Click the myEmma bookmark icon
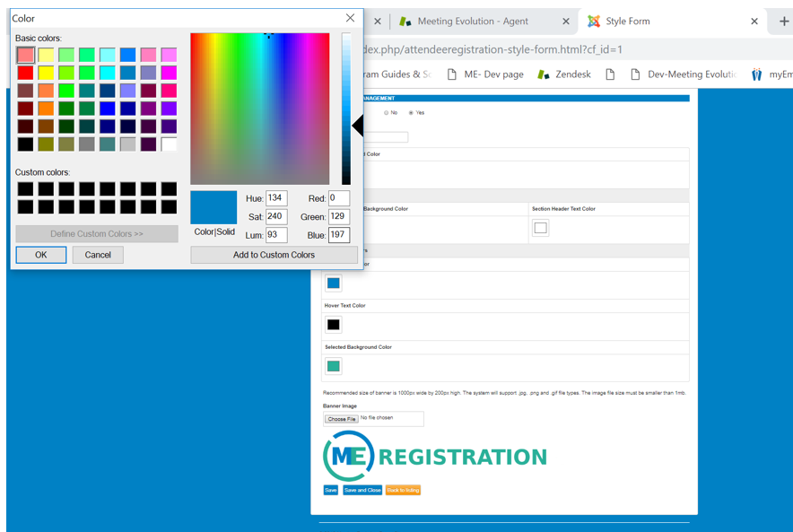 (754, 74)
